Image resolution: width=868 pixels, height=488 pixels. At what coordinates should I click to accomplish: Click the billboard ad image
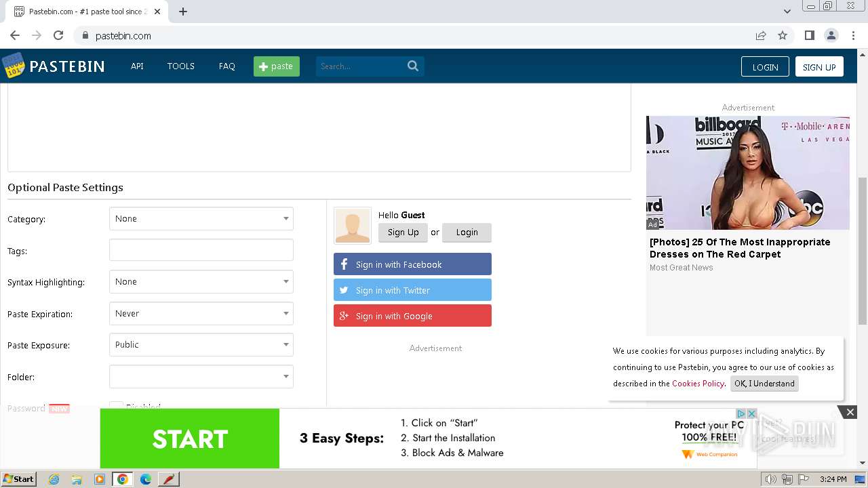click(748, 173)
